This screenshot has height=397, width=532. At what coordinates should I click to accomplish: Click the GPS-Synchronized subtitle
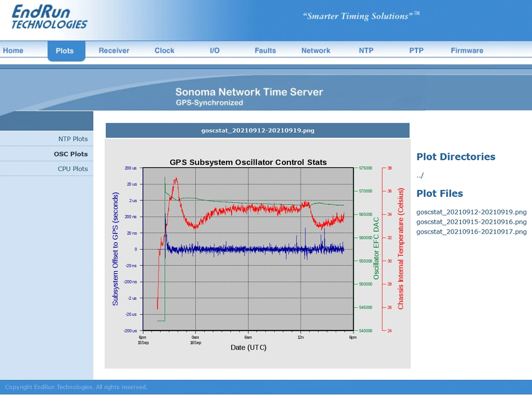click(209, 103)
